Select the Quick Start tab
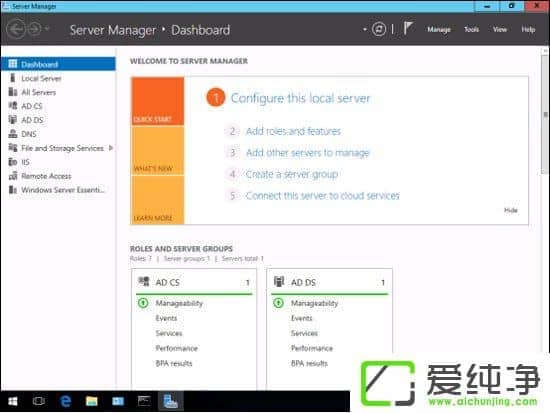550x413 pixels. point(157,101)
